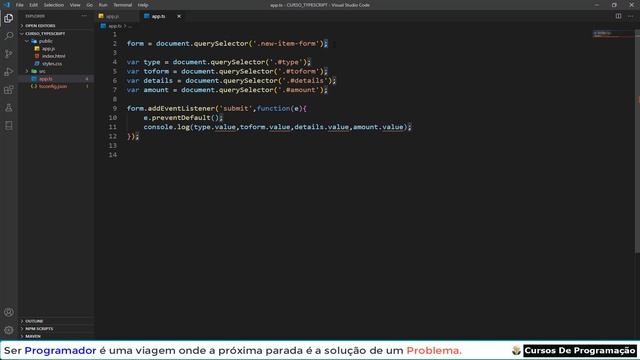
Task: Open the Help menu
Action: coord(143,5)
